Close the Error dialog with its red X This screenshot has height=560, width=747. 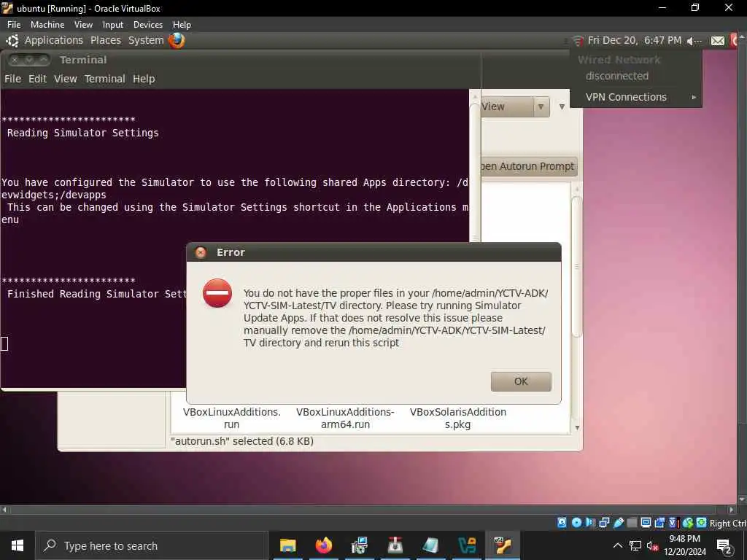(x=201, y=252)
